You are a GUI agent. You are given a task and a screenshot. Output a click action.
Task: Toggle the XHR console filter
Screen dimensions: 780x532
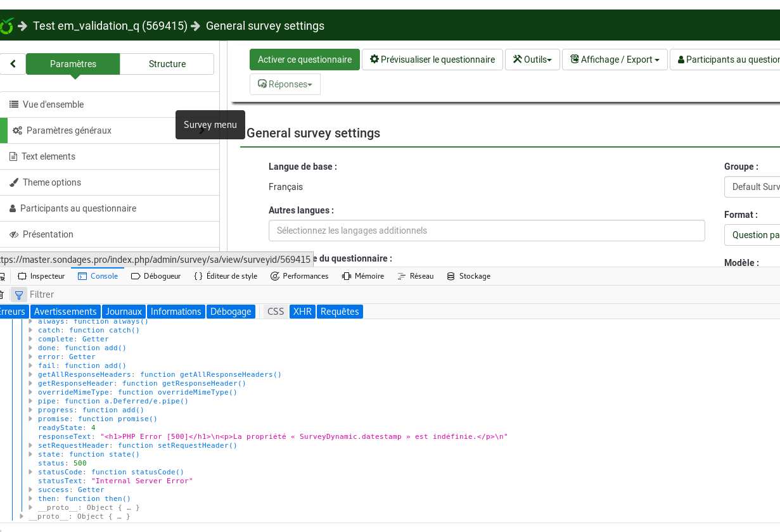coord(302,312)
